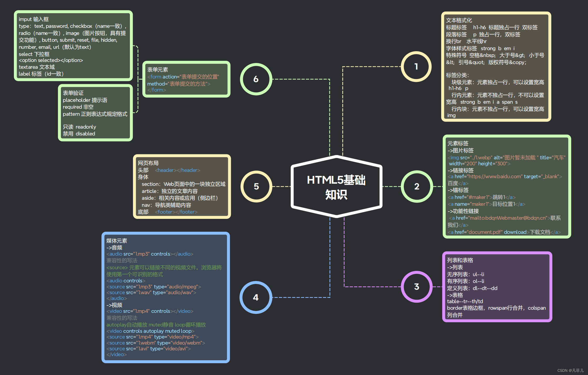This screenshot has height=375, width=588.
Task: Select the central HTML5基础知识 hexagon node
Action: click(336, 187)
